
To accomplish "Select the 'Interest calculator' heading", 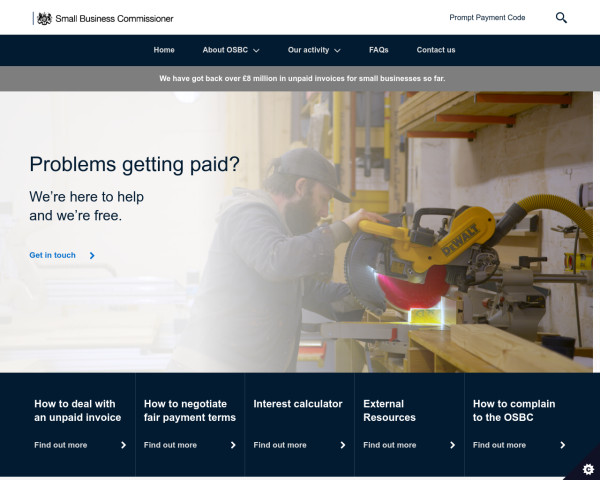I will (298, 404).
